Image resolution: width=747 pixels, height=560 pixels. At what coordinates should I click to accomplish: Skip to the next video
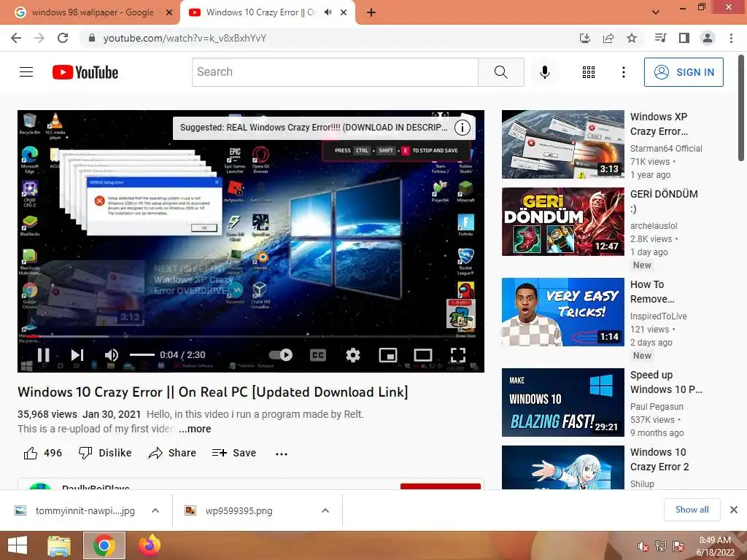tap(77, 355)
